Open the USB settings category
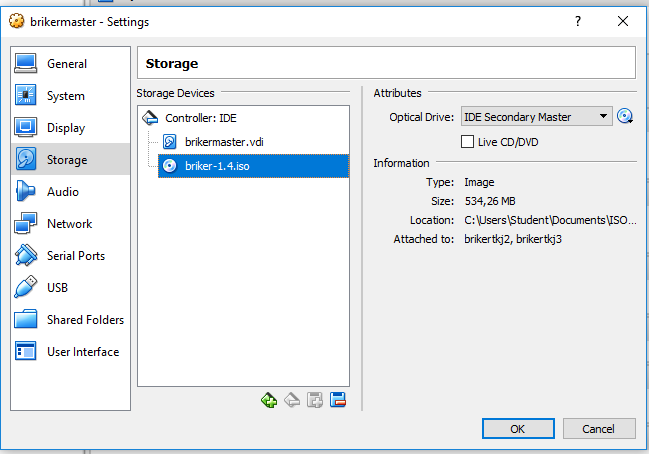 click(x=58, y=288)
